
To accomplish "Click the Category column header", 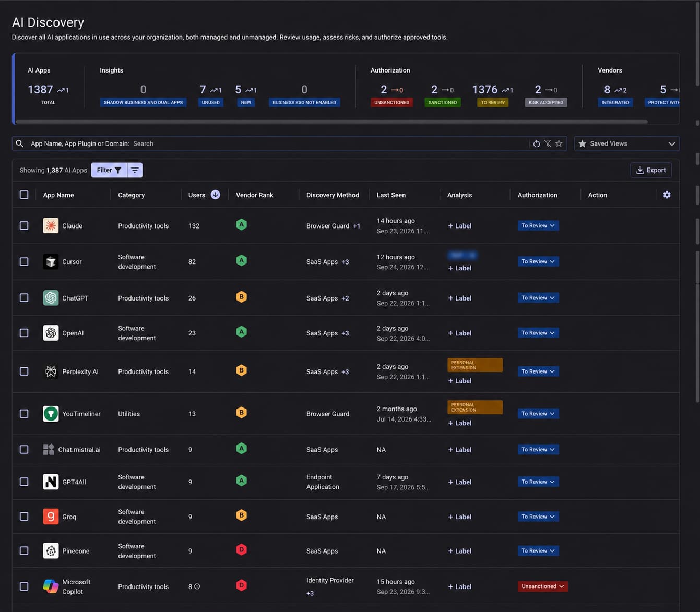I will click(x=131, y=195).
